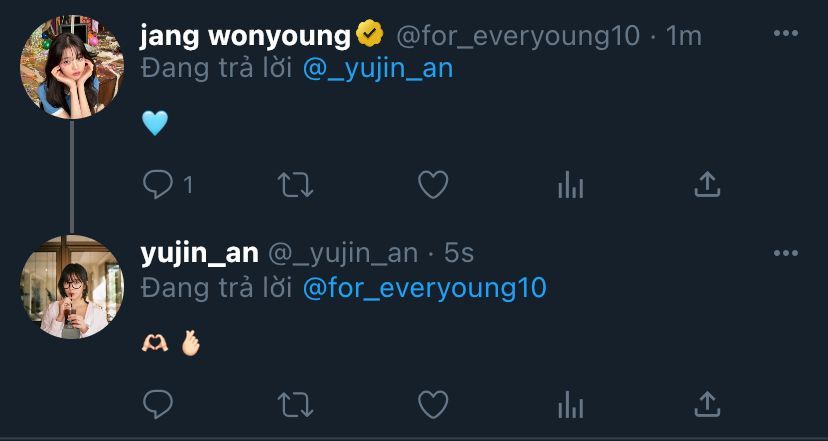Like jang wonyoung's blue heart tweet
The image size is (828, 441).
coord(433,184)
